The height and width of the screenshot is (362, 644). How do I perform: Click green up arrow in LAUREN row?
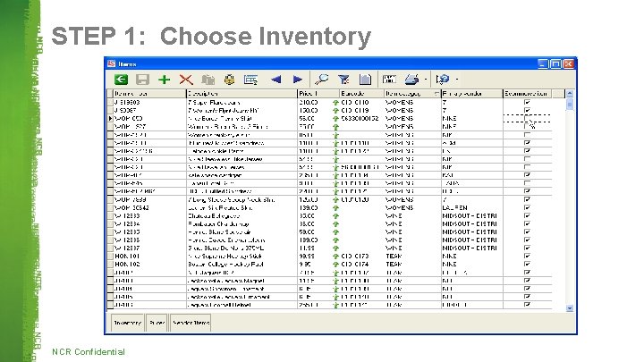[335, 208]
